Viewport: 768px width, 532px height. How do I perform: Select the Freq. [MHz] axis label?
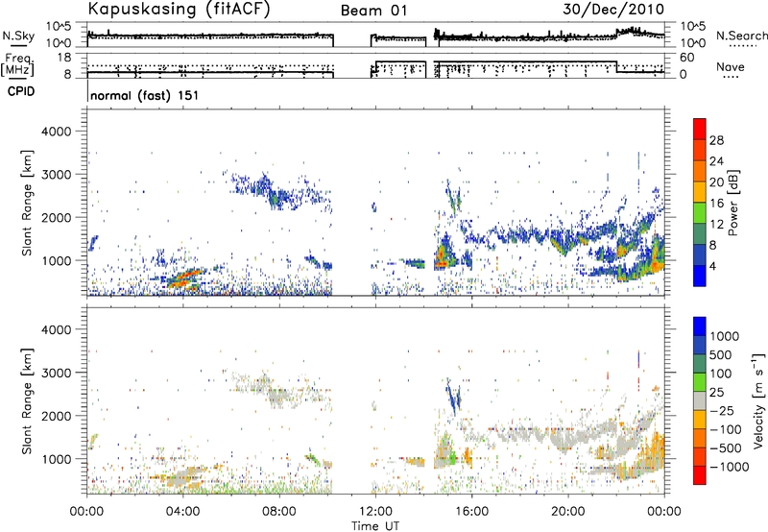[x=18, y=65]
